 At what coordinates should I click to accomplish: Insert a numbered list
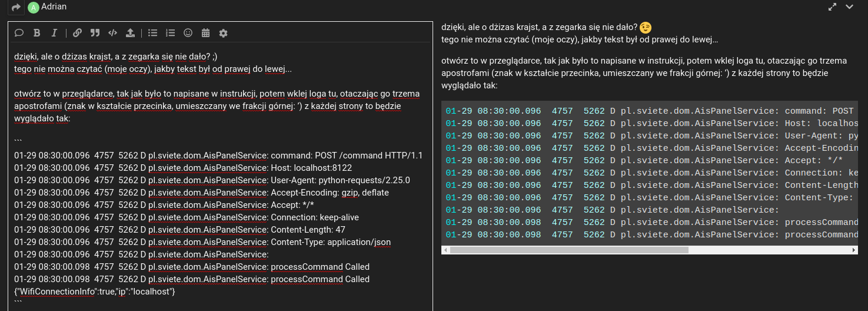tap(171, 33)
